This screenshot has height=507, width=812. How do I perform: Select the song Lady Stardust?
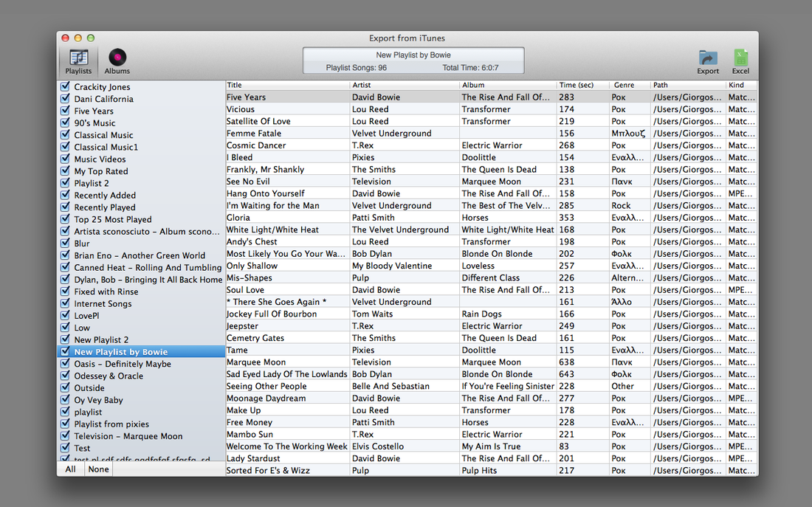[x=252, y=458]
